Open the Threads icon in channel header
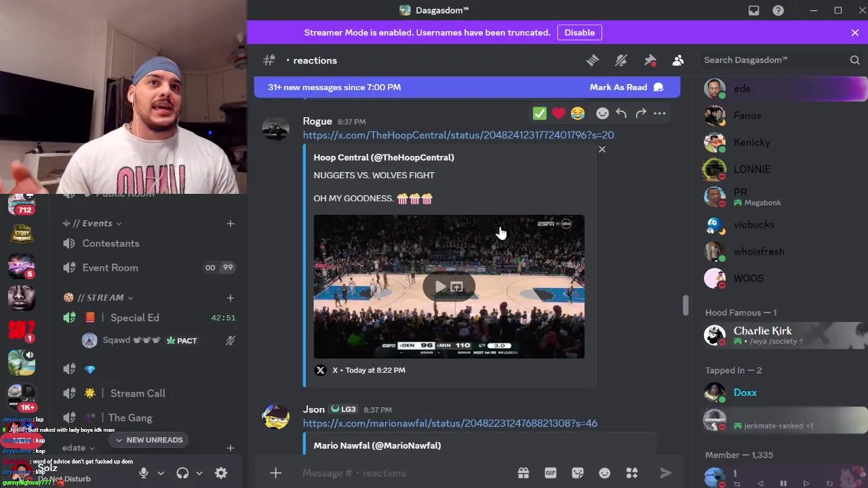 click(593, 60)
